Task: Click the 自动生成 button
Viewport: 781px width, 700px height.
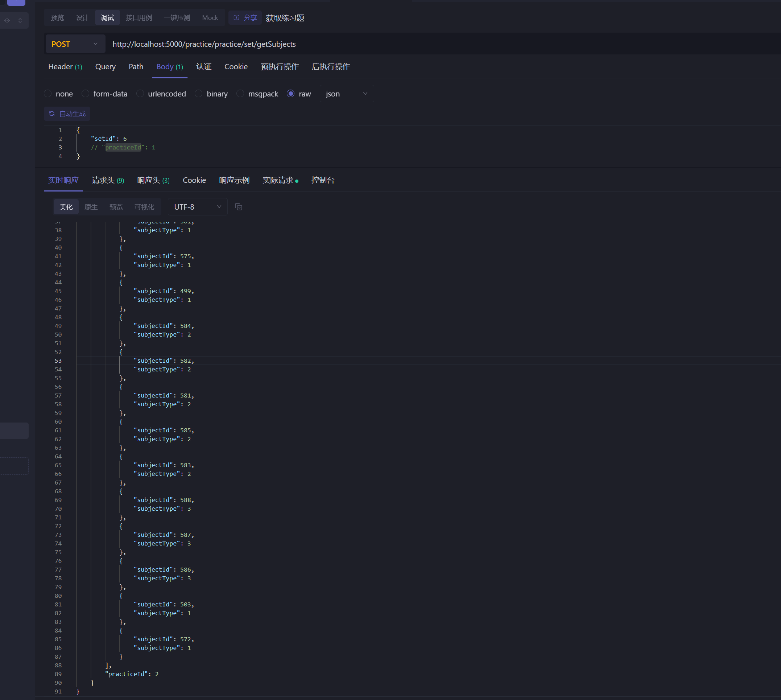Action: [x=67, y=114]
